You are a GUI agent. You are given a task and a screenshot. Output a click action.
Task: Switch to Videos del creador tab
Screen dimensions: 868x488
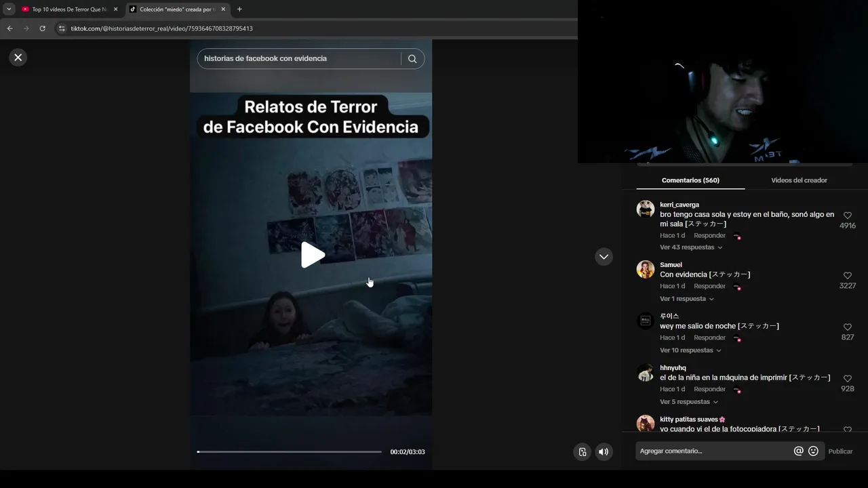(799, 180)
